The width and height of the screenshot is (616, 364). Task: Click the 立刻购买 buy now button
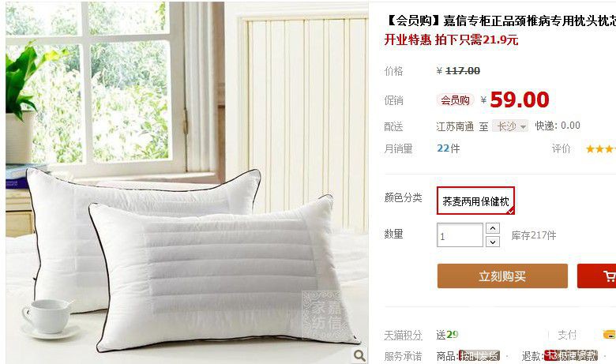click(x=502, y=276)
